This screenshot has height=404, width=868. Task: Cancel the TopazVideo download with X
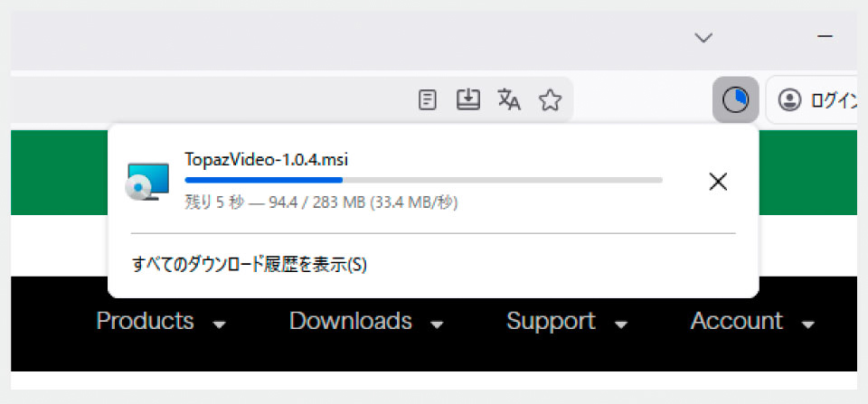[718, 182]
